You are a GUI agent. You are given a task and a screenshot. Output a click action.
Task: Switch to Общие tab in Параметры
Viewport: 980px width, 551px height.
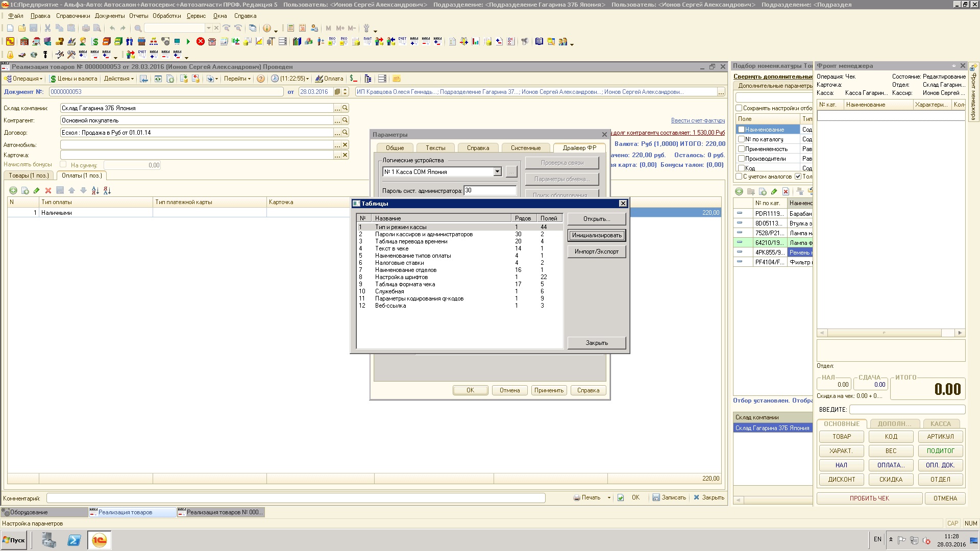click(395, 148)
